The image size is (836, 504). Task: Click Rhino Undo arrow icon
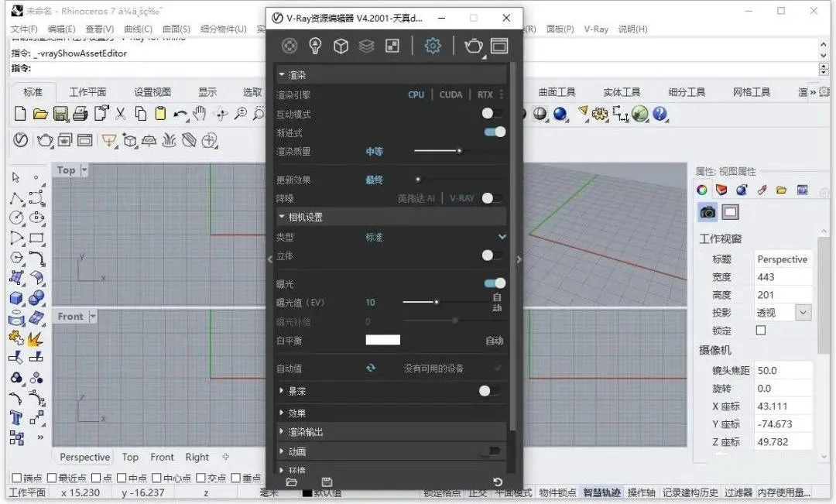[180, 114]
